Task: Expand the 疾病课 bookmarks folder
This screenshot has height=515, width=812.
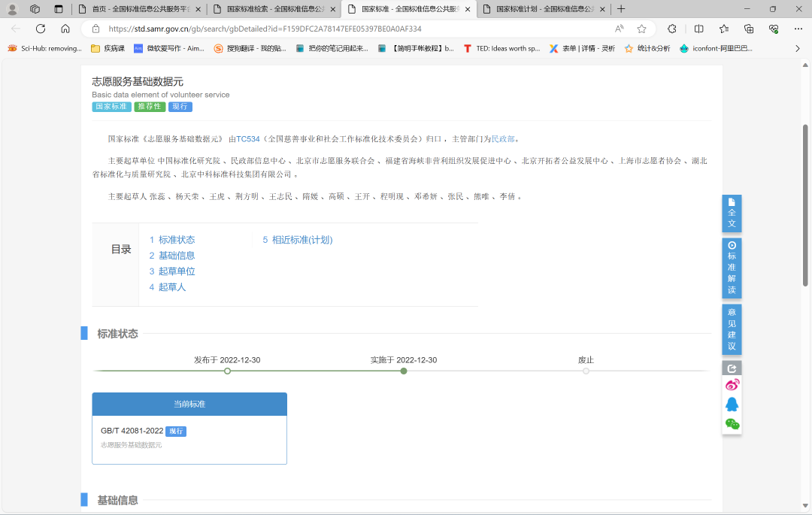Action: (108, 48)
